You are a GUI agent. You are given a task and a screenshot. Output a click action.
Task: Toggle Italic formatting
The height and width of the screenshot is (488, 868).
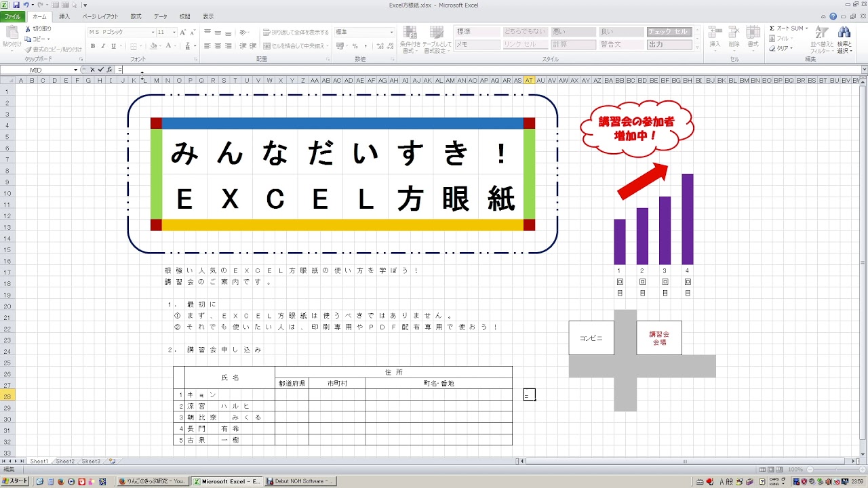click(103, 46)
